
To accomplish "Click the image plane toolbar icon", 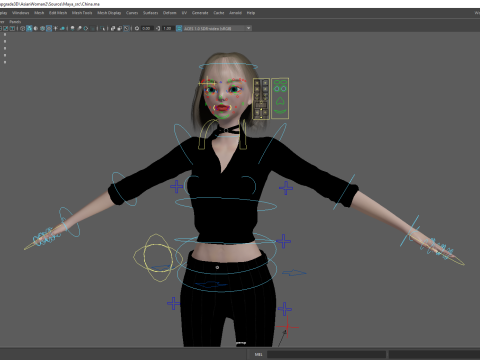I will (x=1, y=28).
